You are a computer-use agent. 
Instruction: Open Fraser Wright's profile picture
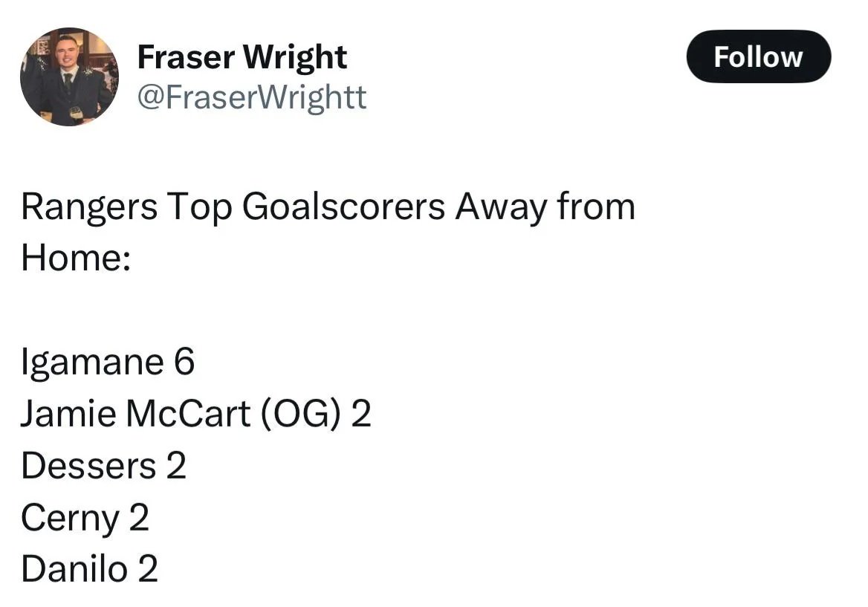(x=69, y=77)
